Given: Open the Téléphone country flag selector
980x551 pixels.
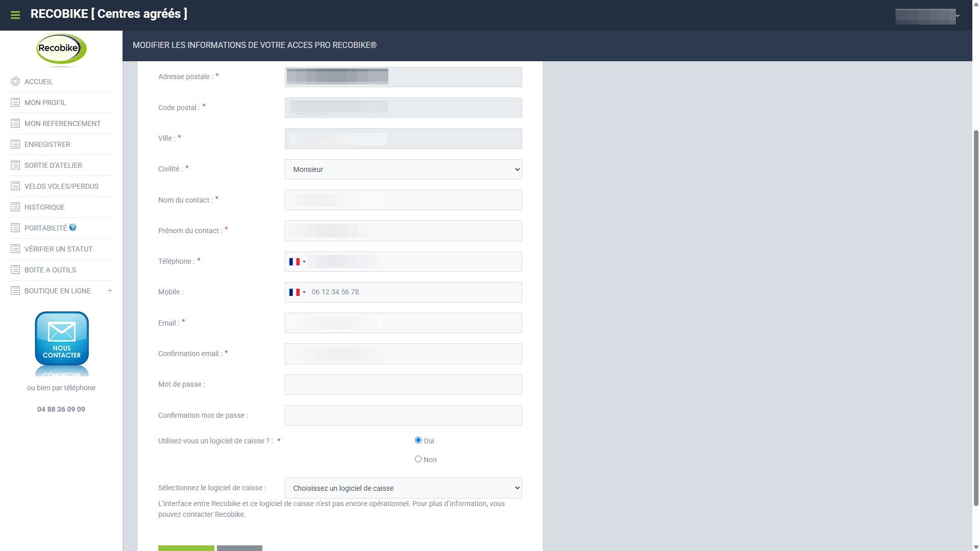Looking at the screenshot, I should [297, 262].
